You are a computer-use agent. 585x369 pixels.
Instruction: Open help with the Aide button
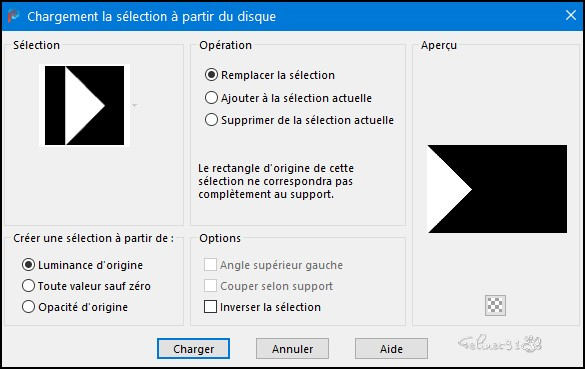click(x=391, y=348)
